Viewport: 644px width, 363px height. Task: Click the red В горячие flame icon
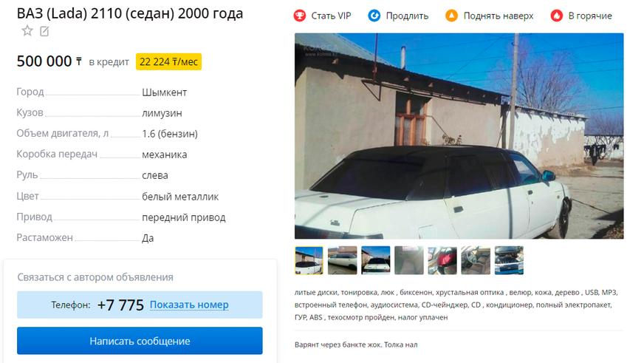pyautogui.click(x=557, y=16)
